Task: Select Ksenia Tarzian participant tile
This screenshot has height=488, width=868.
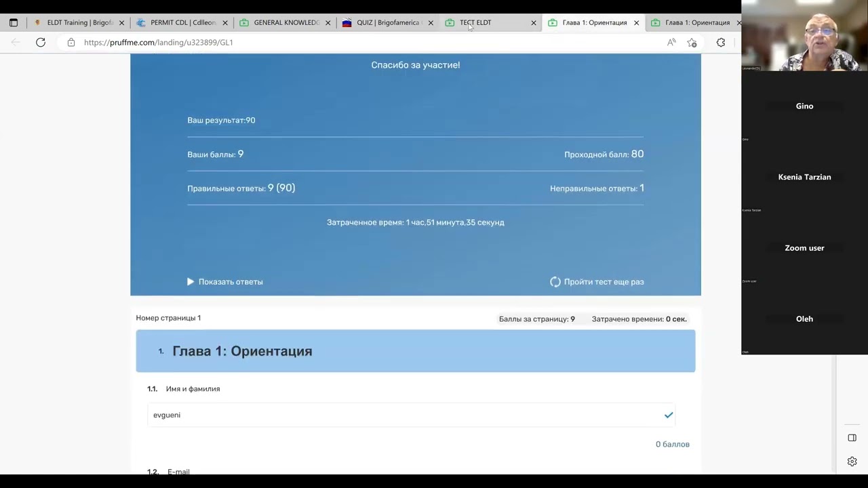Action: point(805,177)
